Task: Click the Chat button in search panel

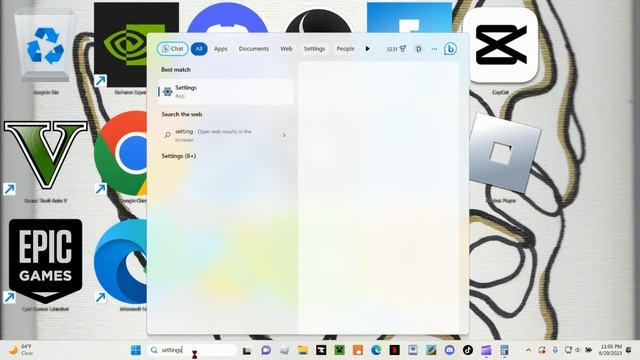Action: tap(172, 49)
